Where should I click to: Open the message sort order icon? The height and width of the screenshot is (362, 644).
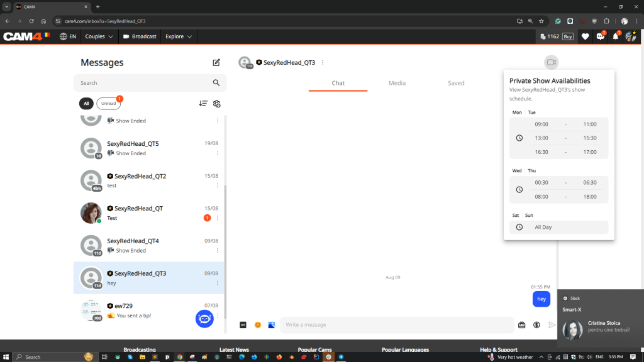[x=203, y=104]
